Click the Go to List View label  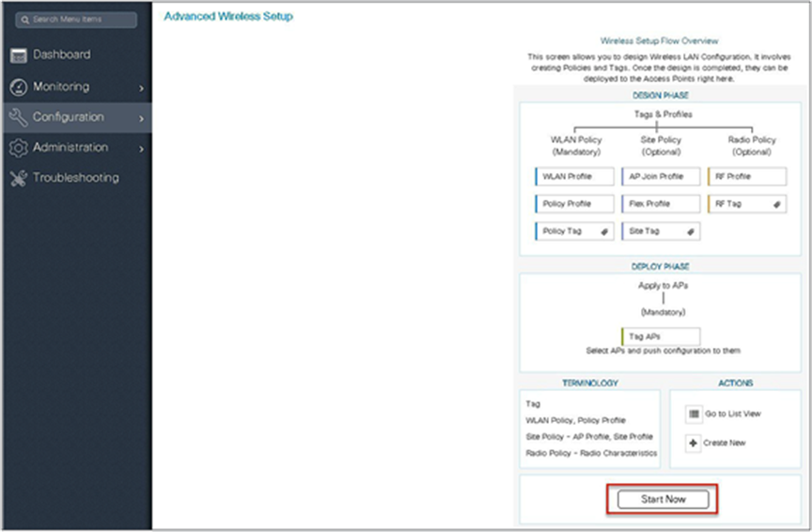[x=733, y=414]
